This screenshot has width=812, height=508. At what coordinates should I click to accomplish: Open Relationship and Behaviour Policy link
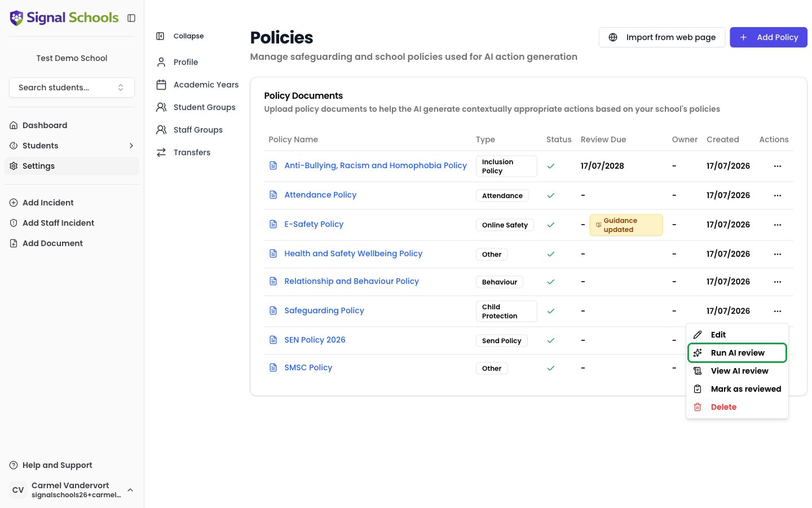pyautogui.click(x=352, y=281)
